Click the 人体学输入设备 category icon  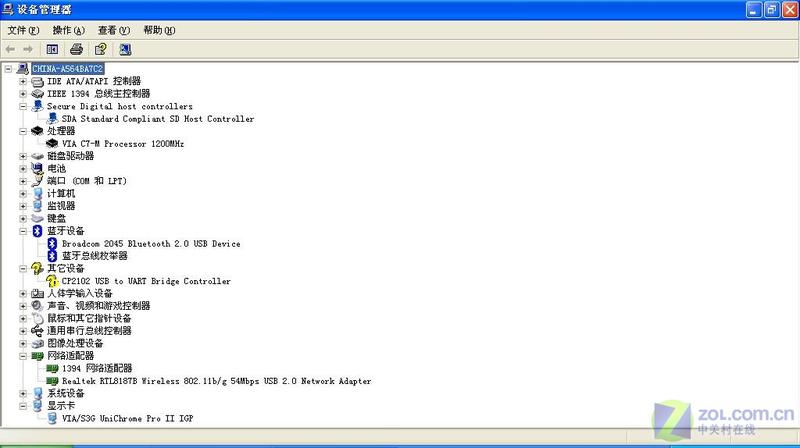click(37, 293)
